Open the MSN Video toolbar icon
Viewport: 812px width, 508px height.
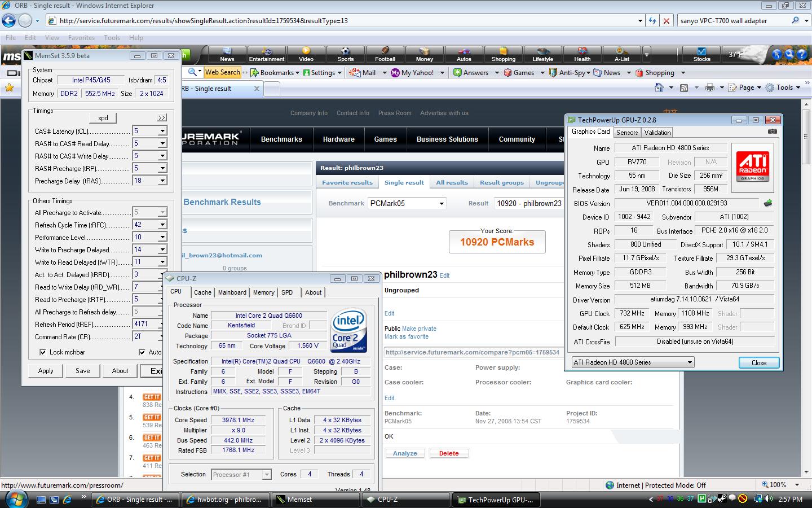pyautogui.click(x=306, y=55)
